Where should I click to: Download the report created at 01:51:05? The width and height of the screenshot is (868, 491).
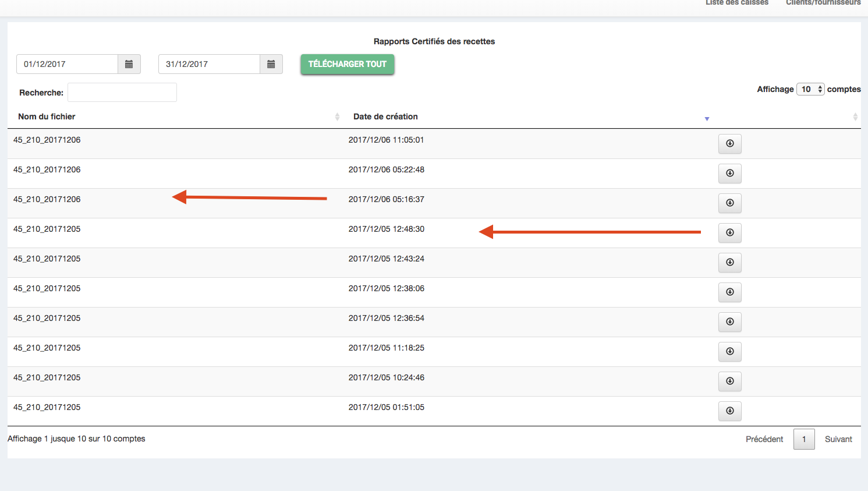pos(729,411)
